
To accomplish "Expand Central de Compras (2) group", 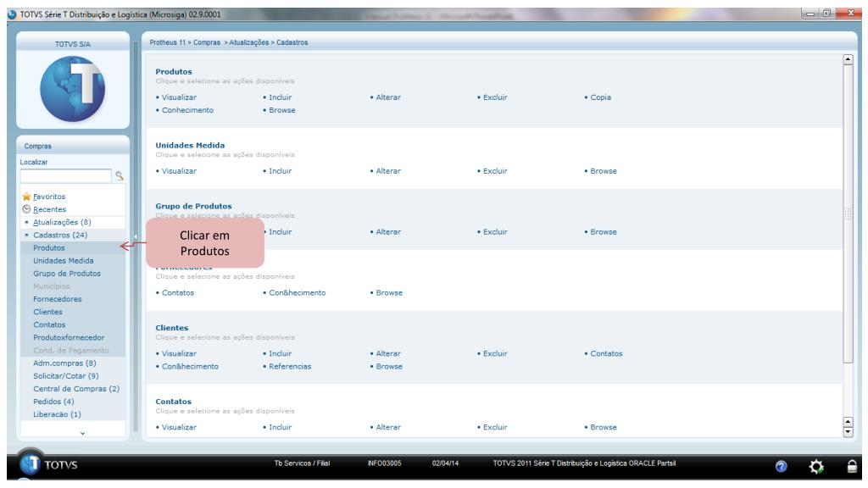I will click(75, 388).
